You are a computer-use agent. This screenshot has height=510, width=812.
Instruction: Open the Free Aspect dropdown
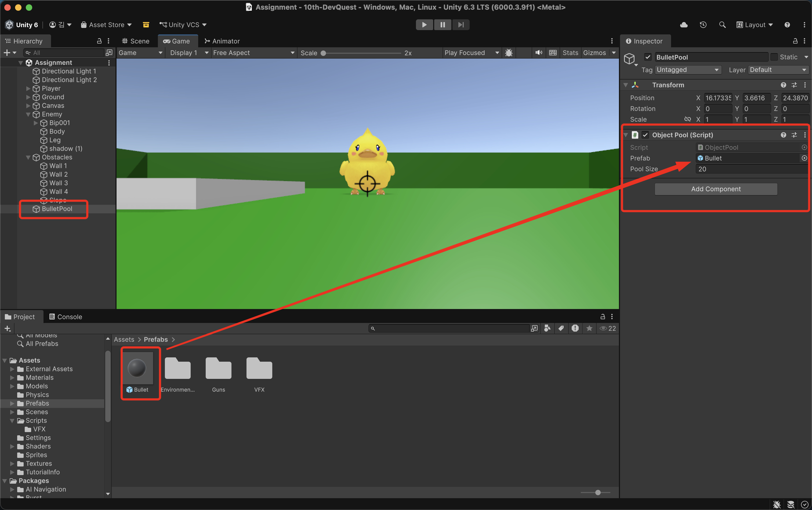coord(254,53)
